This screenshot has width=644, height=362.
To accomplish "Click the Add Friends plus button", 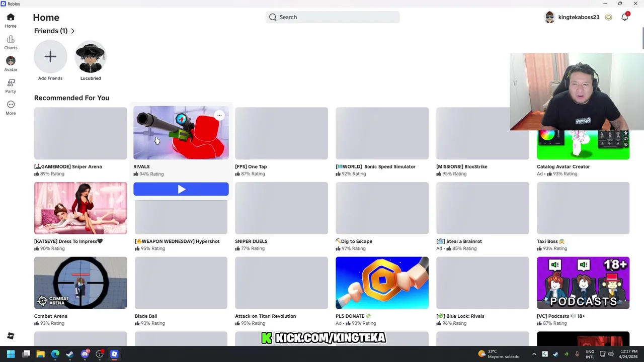I will [x=50, y=57].
